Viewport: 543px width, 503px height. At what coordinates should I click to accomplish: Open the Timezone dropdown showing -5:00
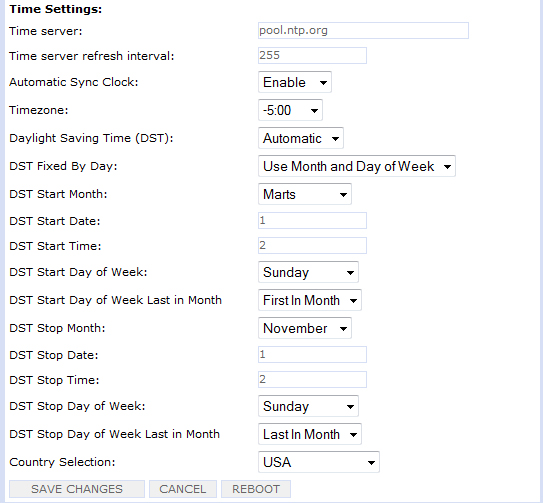tap(290, 110)
